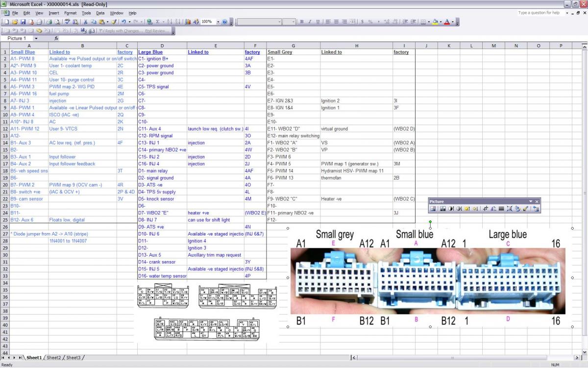The width and height of the screenshot is (588, 368).
Task: Click the Crop tool in Picture toolbar
Action: pos(486,209)
